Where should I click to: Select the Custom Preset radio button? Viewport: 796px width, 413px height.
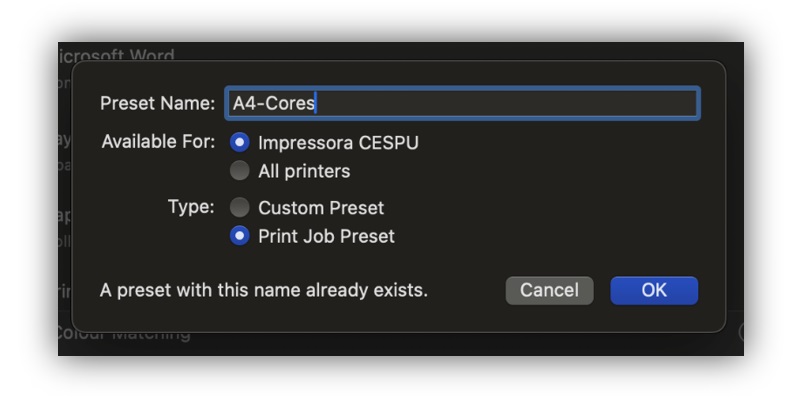pos(240,208)
